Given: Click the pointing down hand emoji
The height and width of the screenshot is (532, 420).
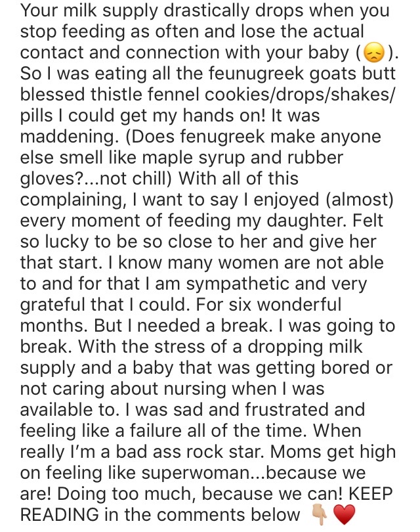Looking at the screenshot, I should (x=320, y=515).
